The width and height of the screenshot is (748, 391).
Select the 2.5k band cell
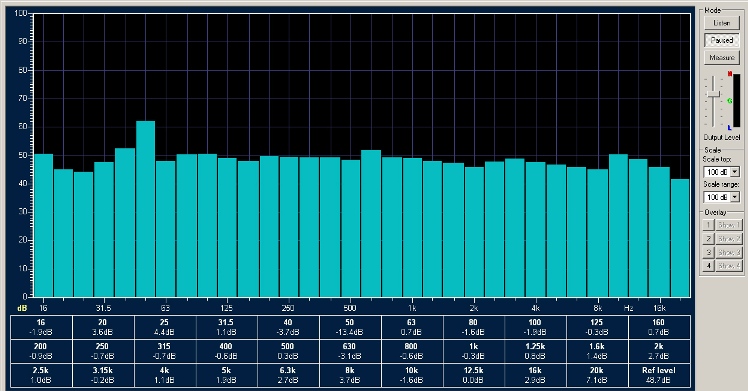pos(41,375)
